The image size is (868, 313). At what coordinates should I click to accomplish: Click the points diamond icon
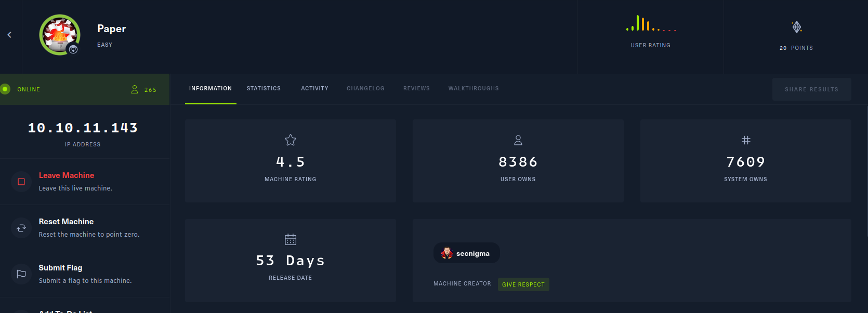coord(796,27)
